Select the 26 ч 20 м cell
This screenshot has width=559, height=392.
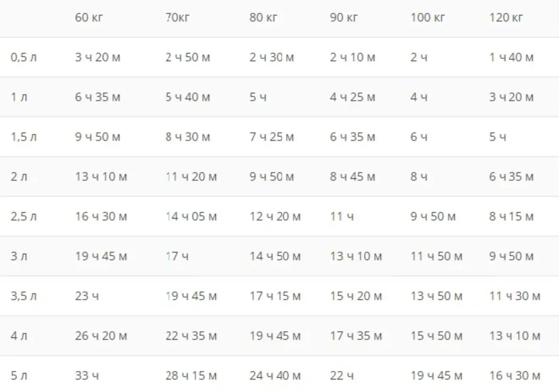[x=101, y=336]
